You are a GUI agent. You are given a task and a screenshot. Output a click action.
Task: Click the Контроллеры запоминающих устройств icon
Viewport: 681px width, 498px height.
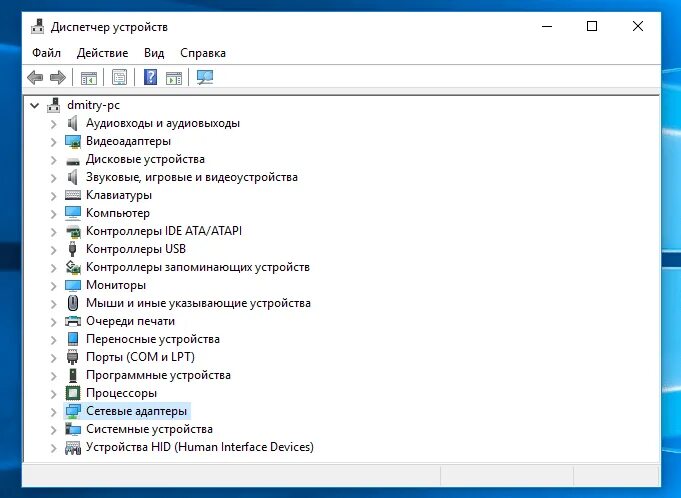[73, 267]
